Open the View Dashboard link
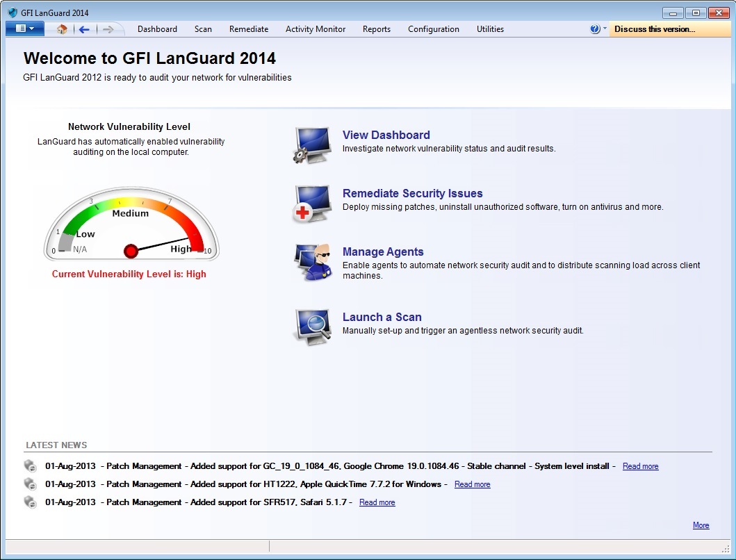This screenshot has height=560, width=736. (386, 135)
